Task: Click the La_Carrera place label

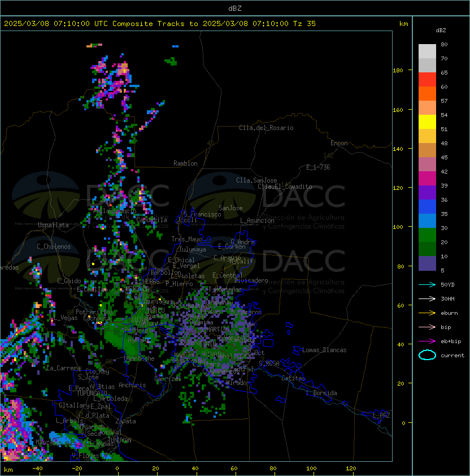Action: 64,368
